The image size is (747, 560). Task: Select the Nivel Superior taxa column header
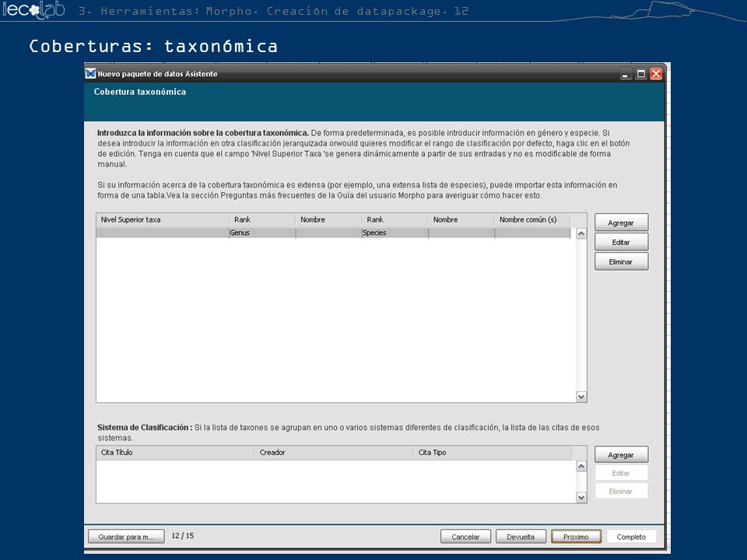click(163, 219)
